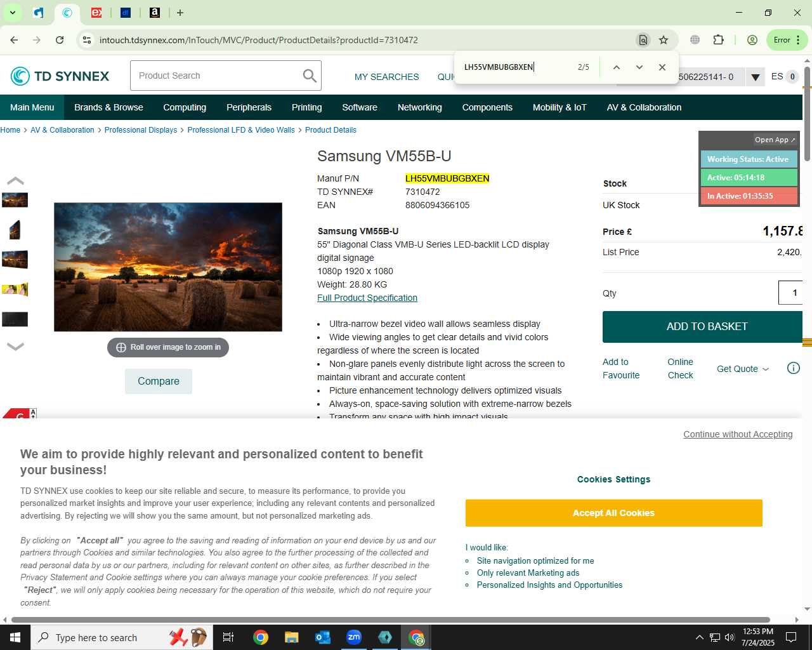Expand the account number dropdown arrow
The width and height of the screenshot is (812, 650).
(x=755, y=77)
